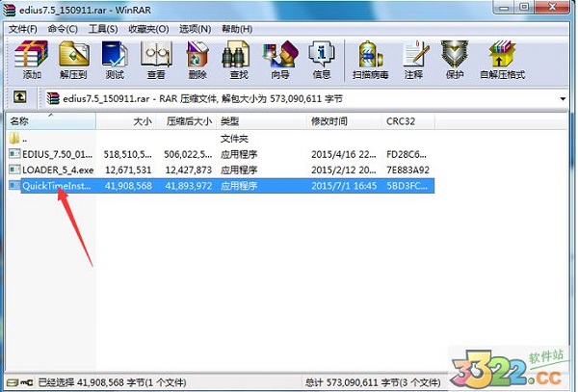Screen dimensions: 578x392
Task: Sort by 修改时间 column header
Action: click(344, 121)
